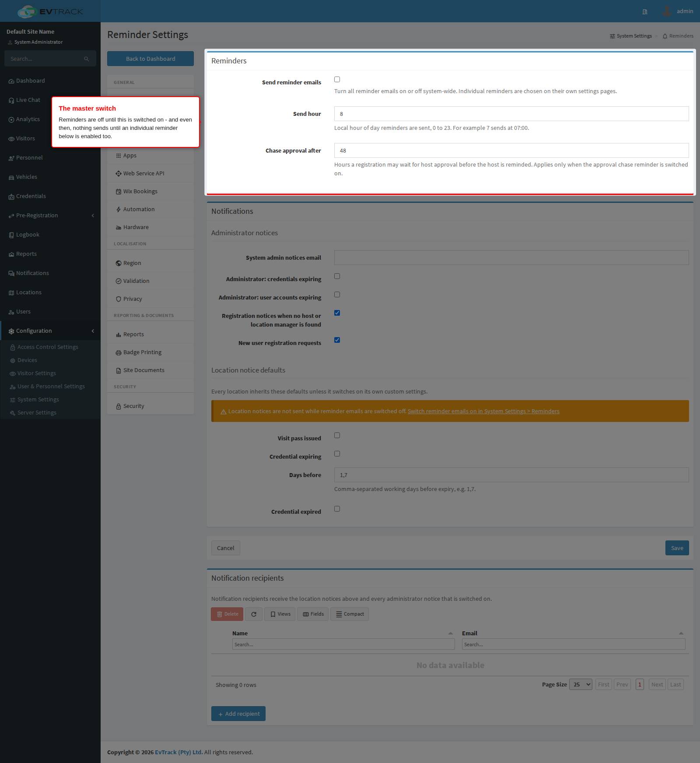Click the book icon in top bar
700x763 pixels.
(645, 12)
